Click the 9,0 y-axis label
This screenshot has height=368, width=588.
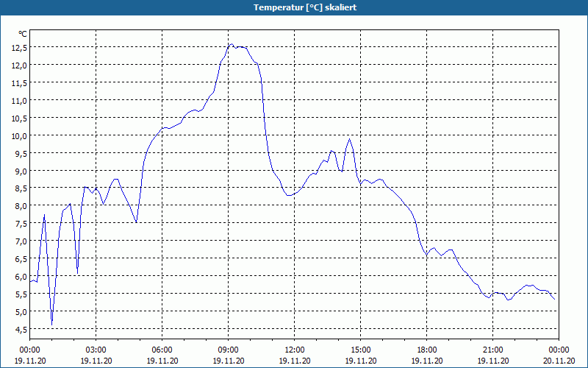[21, 171]
